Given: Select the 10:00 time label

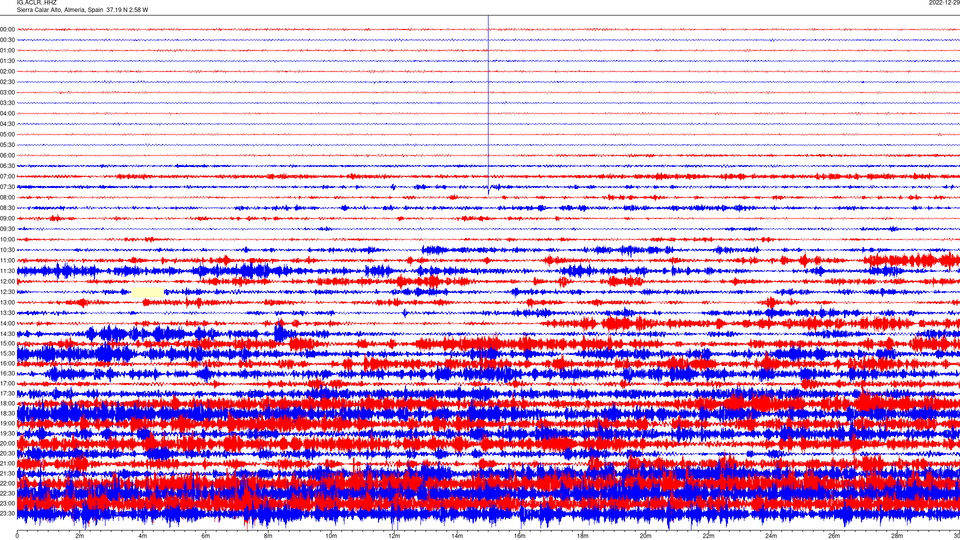Looking at the screenshot, I should [x=8, y=239].
